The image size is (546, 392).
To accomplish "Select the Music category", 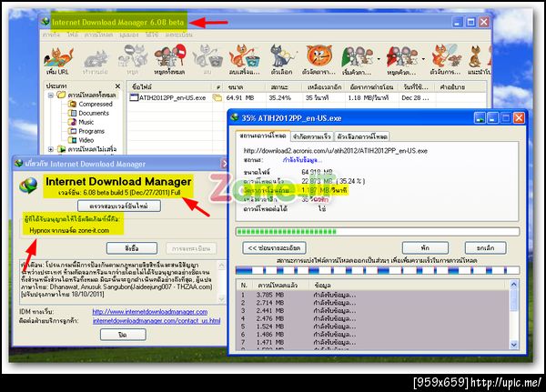I will pyautogui.click(x=86, y=122).
